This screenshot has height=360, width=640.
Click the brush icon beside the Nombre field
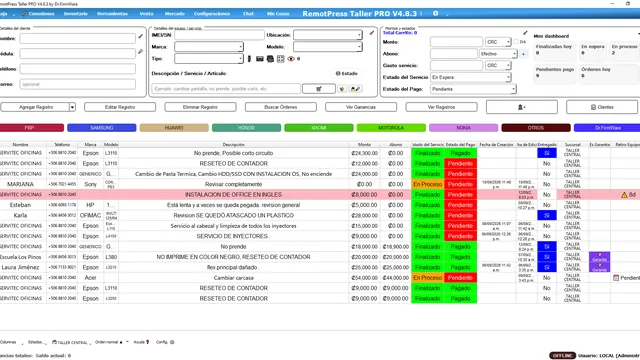[x=140, y=36]
